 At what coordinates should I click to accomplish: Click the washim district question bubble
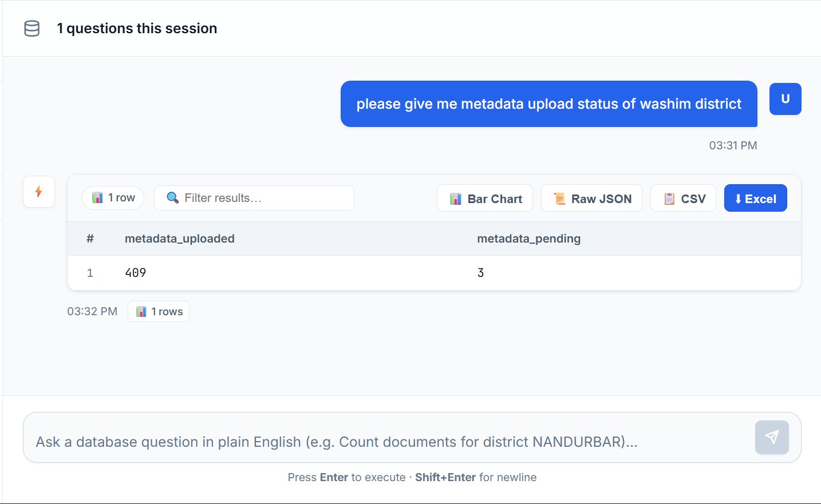(549, 104)
